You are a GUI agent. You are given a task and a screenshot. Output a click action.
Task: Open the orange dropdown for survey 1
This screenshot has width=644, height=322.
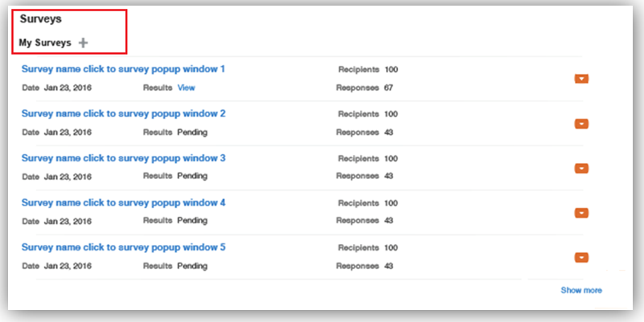point(582,79)
